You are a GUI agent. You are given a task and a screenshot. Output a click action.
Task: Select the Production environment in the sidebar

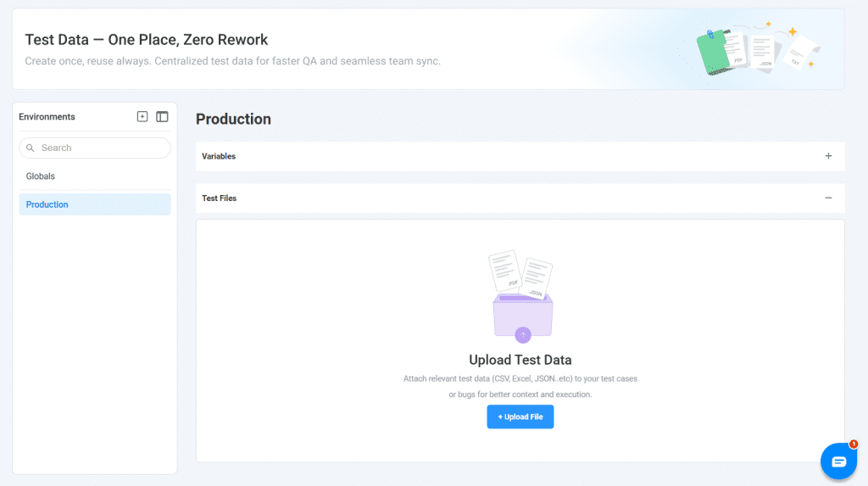point(47,204)
